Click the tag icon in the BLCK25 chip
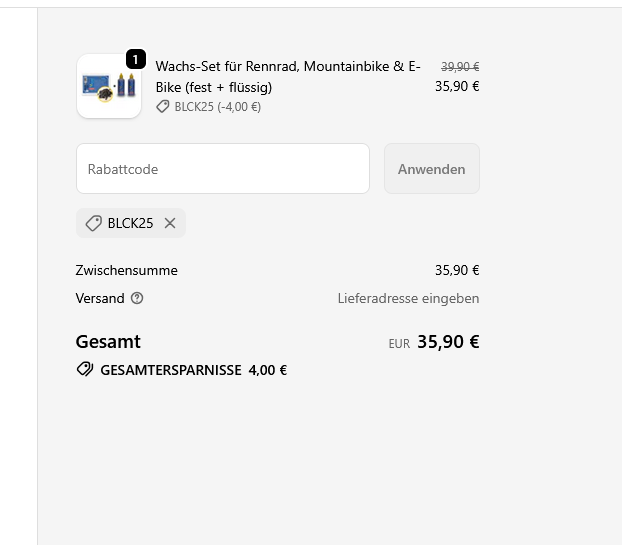622x545 pixels. tap(93, 223)
